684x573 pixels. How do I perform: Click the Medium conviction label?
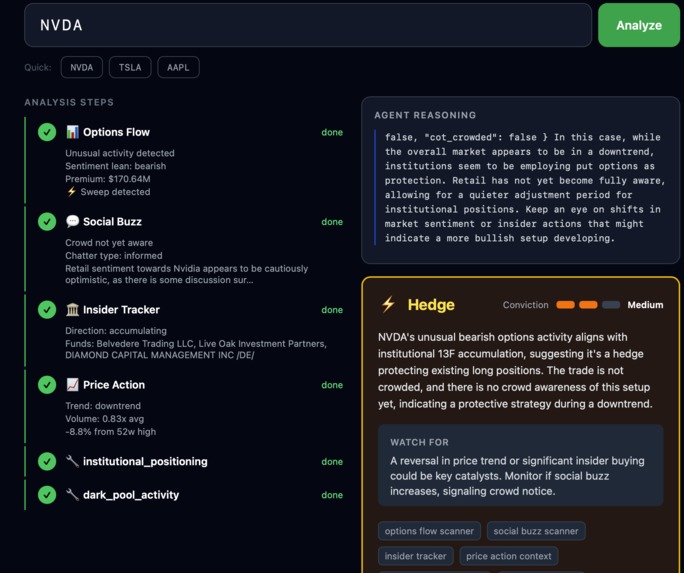point(645,305)
